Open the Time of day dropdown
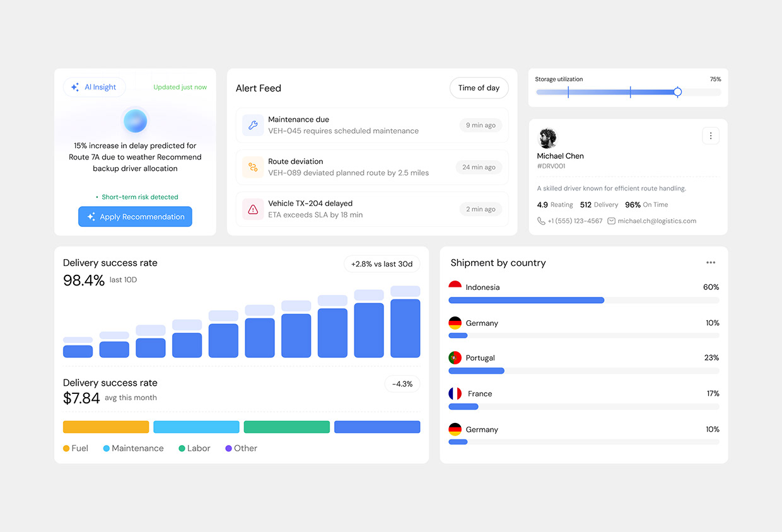Viewport: 782px width, 532px height. point(479,88)
